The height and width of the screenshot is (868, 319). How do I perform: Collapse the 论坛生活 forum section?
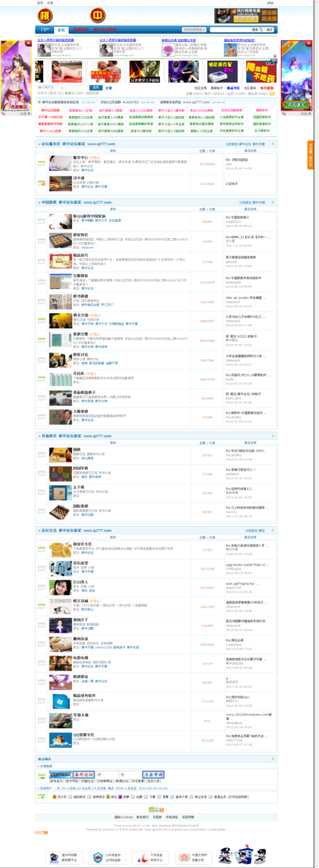point(273,530)
